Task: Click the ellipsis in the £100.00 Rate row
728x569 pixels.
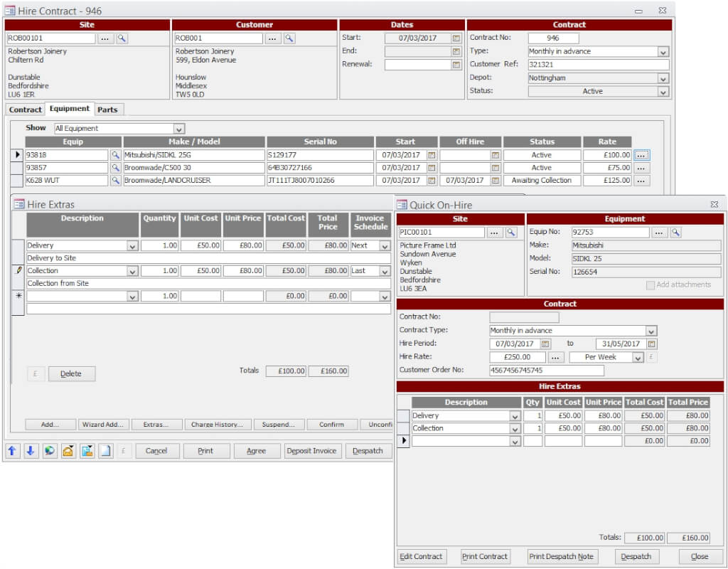Action: tap(641, 154)
